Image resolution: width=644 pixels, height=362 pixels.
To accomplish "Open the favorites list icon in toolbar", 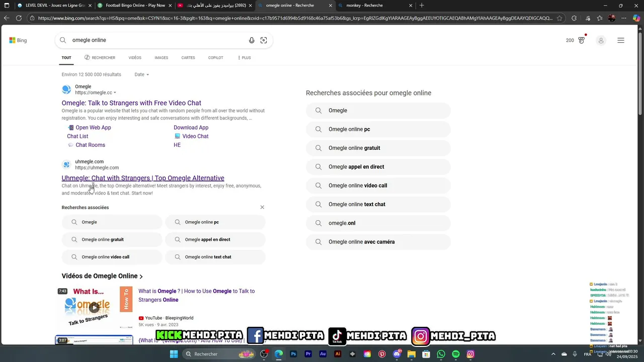I will (x=599, y=18).
